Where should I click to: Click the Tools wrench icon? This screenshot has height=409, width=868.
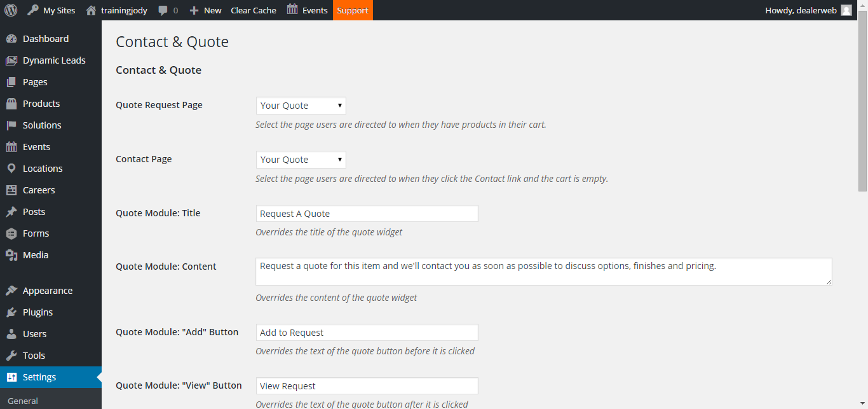11,356
